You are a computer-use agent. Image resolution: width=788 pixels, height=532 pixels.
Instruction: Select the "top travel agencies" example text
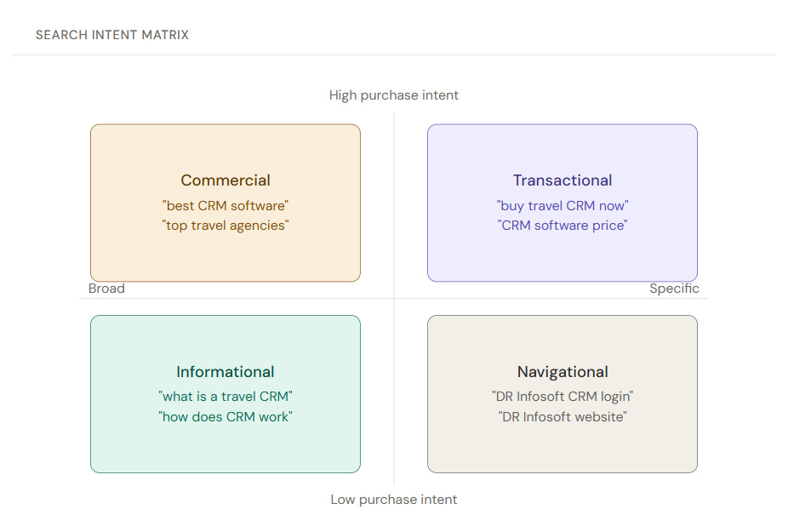click(226, 226)
